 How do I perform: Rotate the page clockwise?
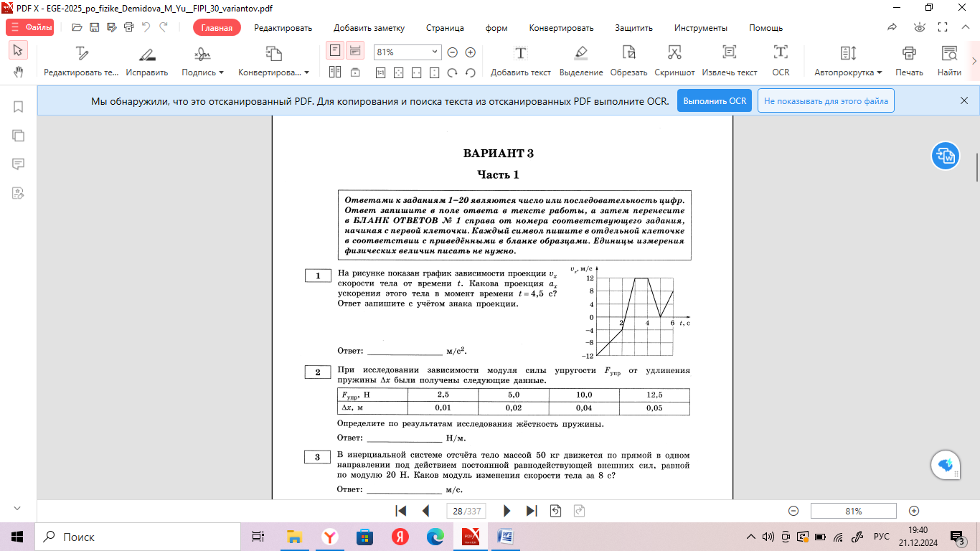pyautogui.click(x=453, y=72)
